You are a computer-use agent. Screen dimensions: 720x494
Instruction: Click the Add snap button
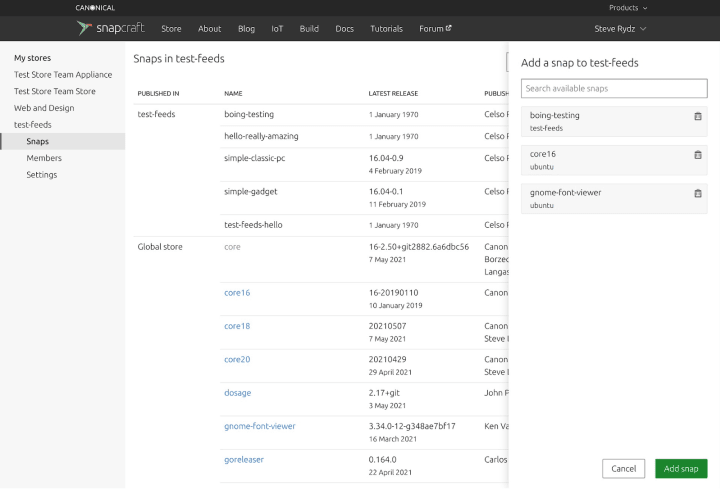[x=681, y=469]
